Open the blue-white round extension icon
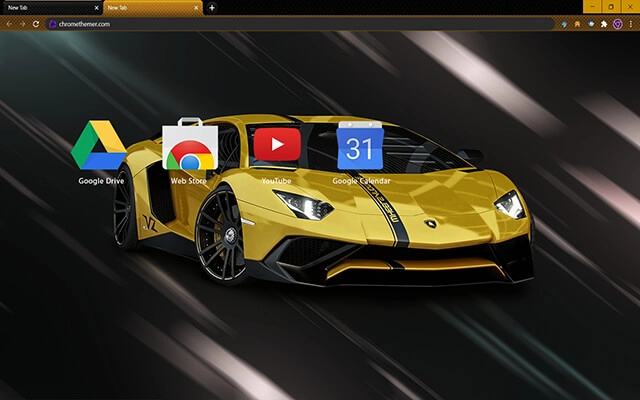 coord(591,24)
